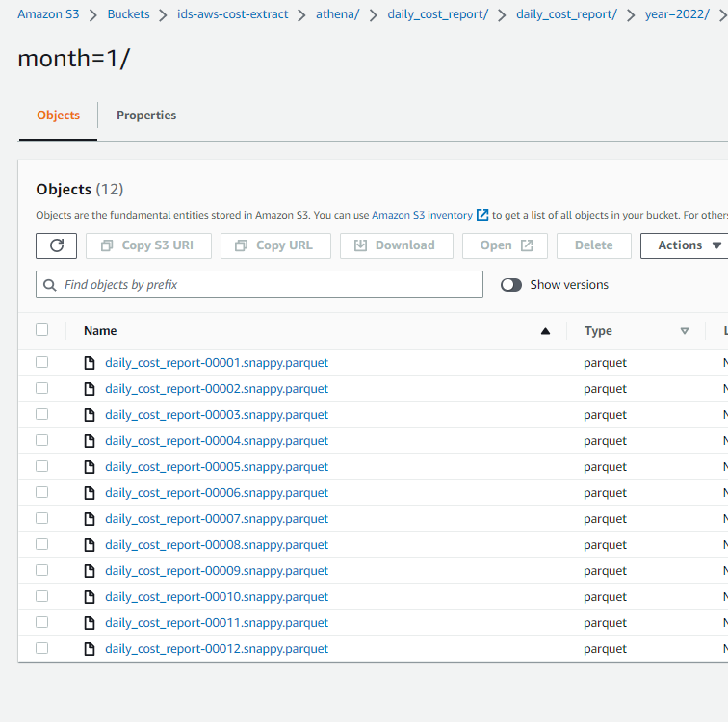
Task: Open daily_cost_report-00003.snappy.parquet file link
Action: pos(217,414)
